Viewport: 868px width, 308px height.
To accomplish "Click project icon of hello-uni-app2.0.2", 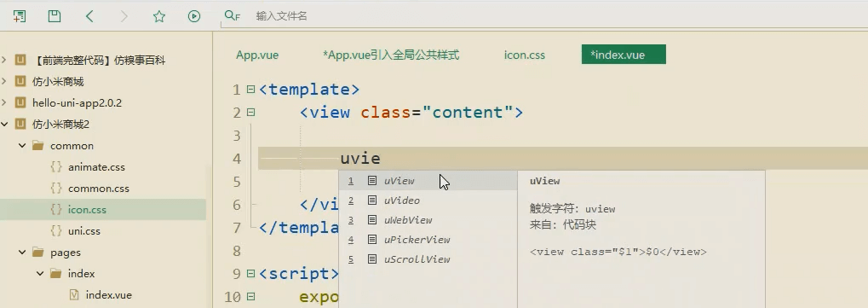I will pyautogui.click(x=20, y=102).
